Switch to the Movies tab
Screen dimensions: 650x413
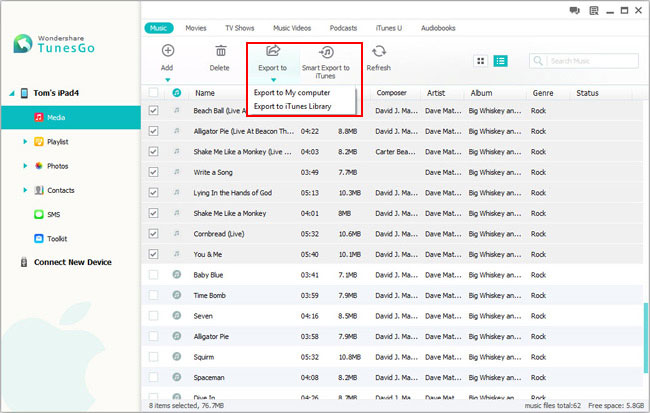196,28
